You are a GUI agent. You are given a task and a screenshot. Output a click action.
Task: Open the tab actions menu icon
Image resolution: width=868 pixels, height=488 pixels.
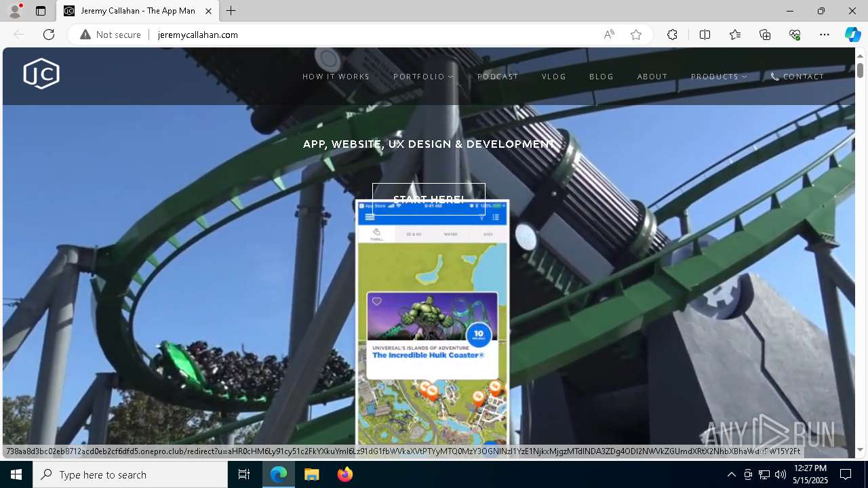tap(41, 11)
